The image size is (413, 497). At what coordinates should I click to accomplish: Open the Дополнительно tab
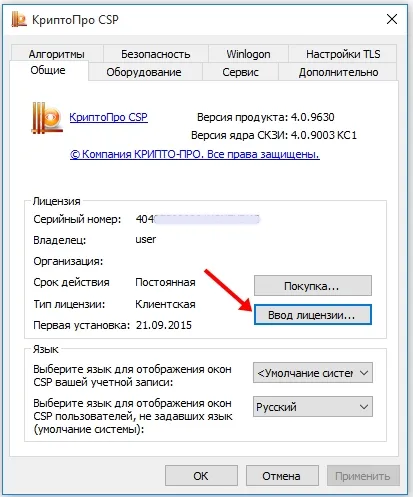[338, 72]
